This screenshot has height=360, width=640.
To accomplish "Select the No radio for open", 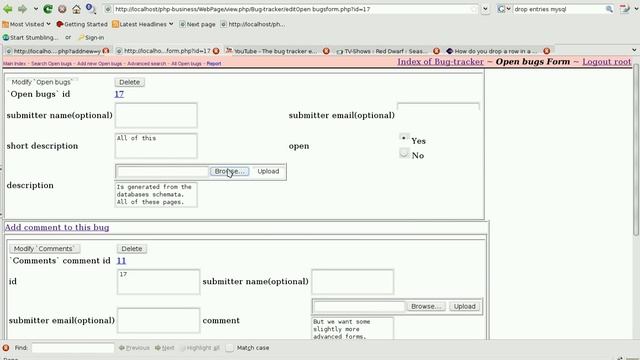I will click(x=404, y=153).
